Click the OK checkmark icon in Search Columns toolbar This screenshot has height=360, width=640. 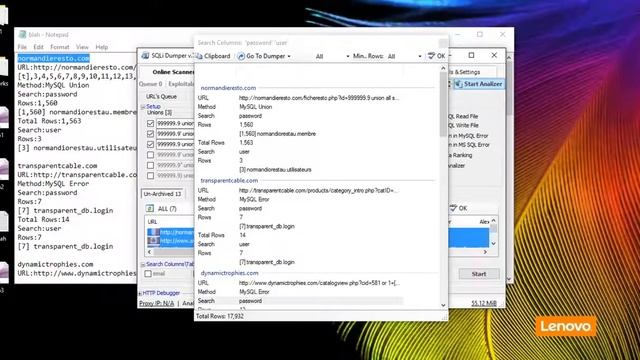[431, 56]
